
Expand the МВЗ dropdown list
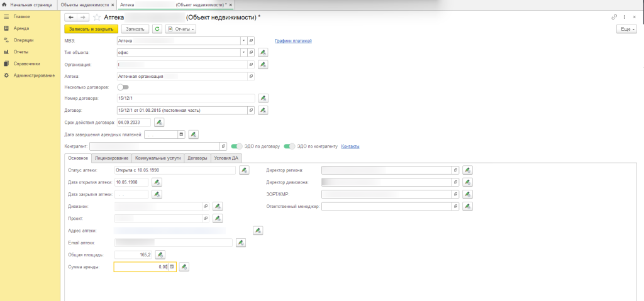pos(243,41)
